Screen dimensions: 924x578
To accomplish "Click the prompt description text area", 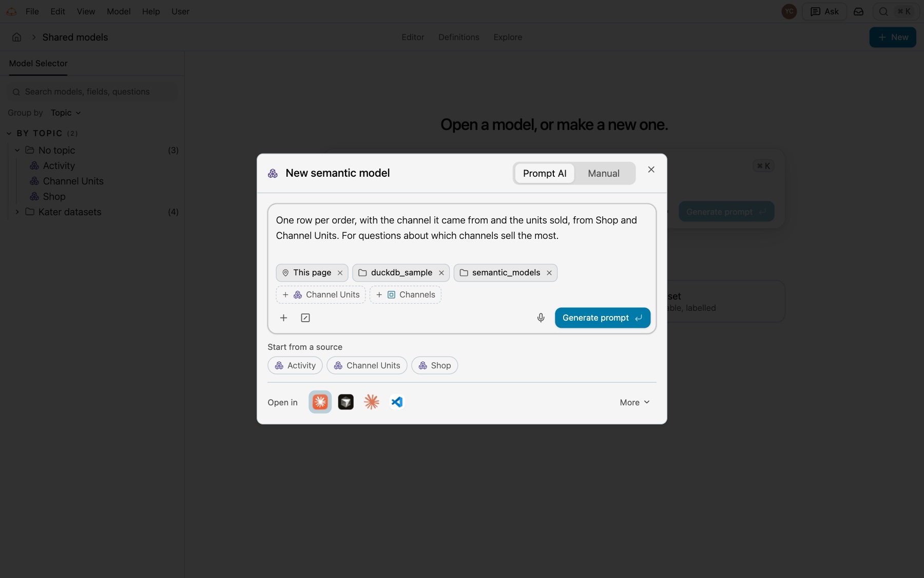I will [461, 228].
